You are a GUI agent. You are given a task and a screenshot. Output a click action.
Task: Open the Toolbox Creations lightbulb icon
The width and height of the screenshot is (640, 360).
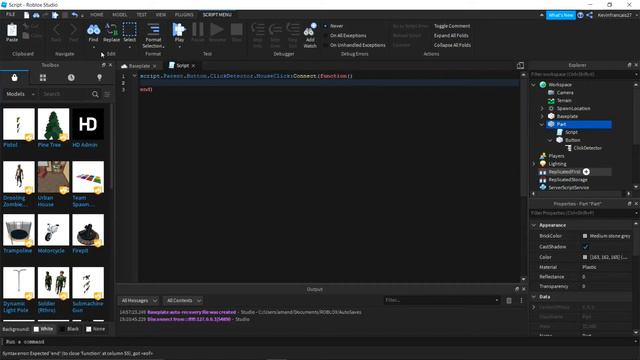pos(99,78)
